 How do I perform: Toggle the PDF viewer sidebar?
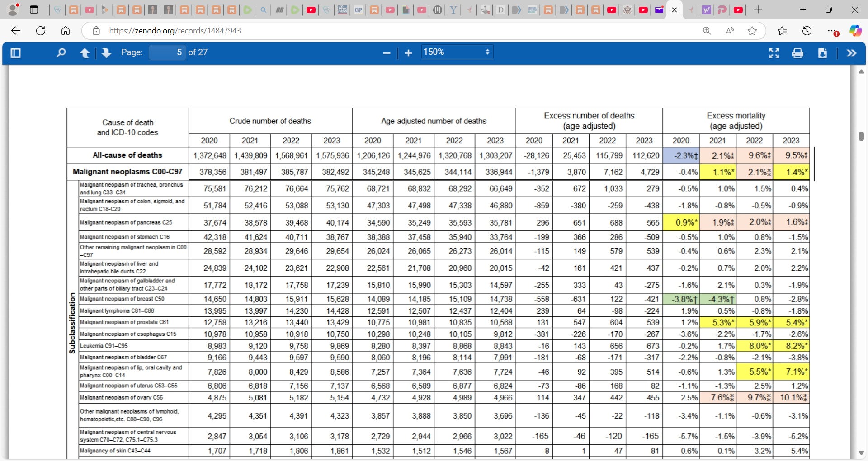[15, 53]
